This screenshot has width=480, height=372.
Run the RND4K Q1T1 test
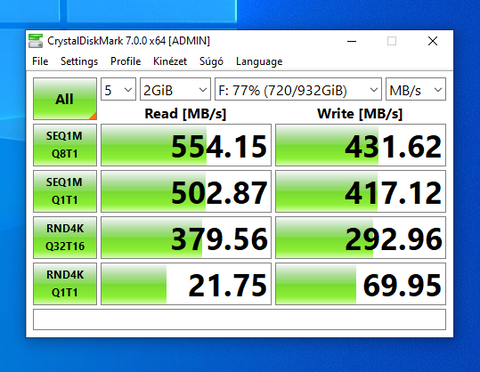(65, 284)
